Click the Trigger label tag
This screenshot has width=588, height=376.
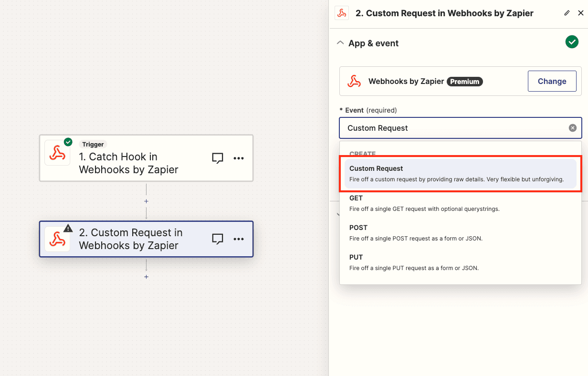tap(93, 144)
